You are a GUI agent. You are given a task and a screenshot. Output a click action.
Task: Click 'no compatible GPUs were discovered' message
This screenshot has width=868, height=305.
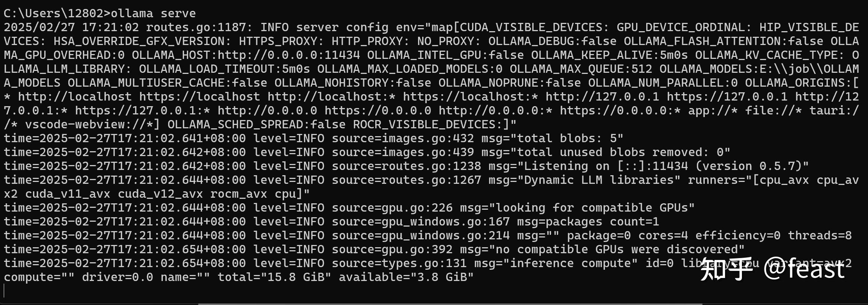630,249
